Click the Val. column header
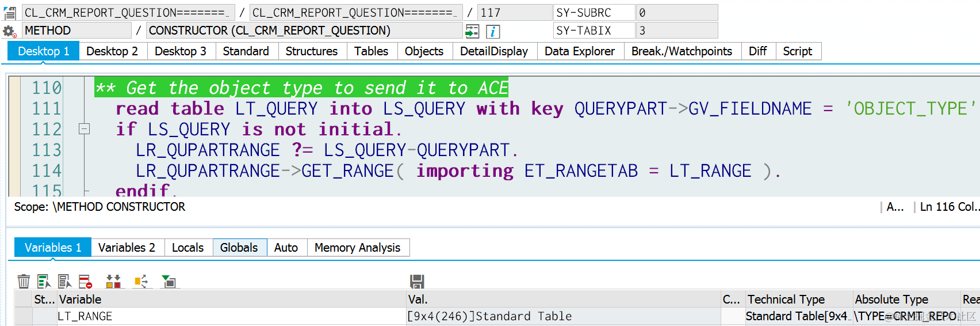The image size is (980, 326). pos(564,300)
